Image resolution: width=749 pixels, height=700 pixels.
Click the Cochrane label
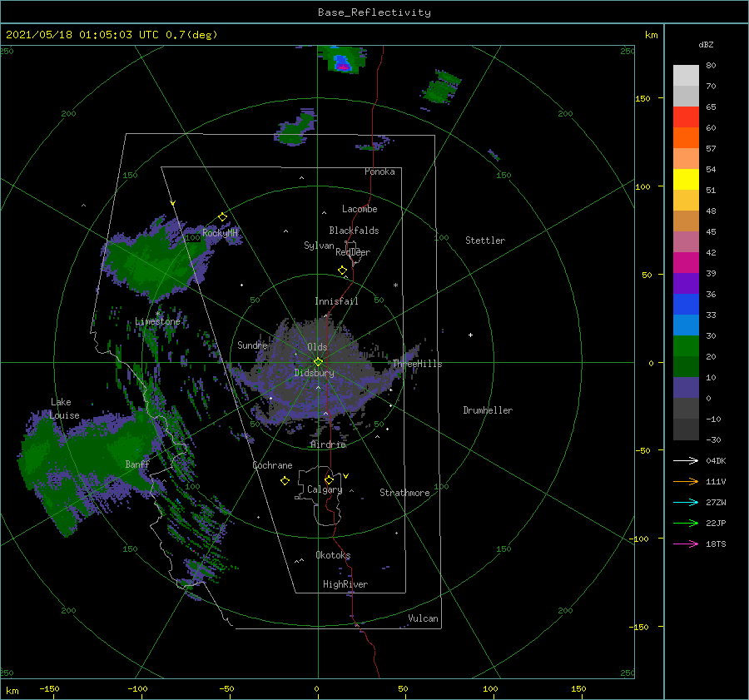[272, 465]
